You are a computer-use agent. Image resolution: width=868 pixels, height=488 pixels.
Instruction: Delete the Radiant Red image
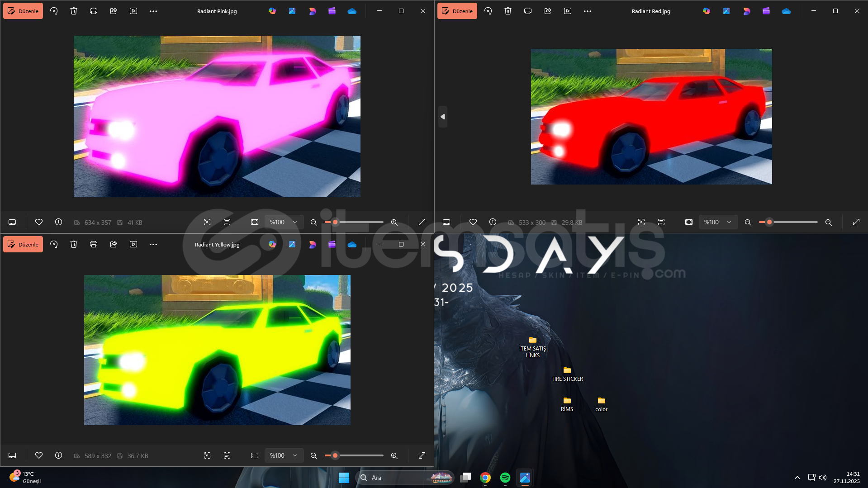pos(508,11)
